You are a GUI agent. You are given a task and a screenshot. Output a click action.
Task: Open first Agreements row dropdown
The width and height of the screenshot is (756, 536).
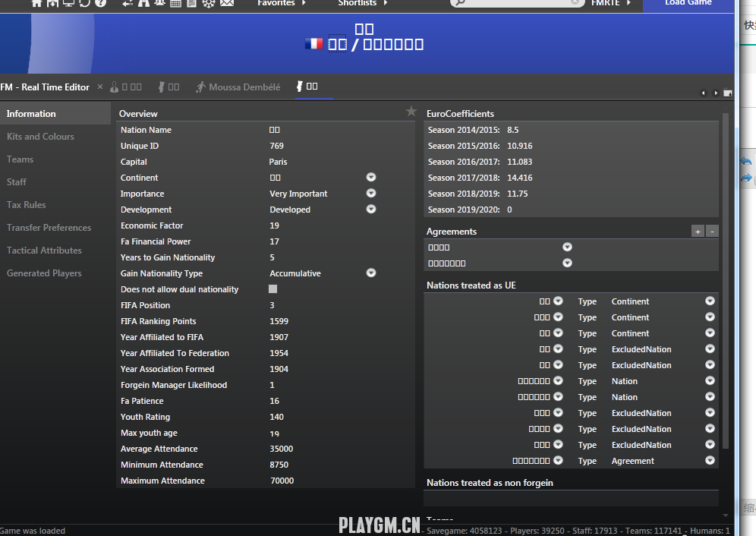[567, 247]
